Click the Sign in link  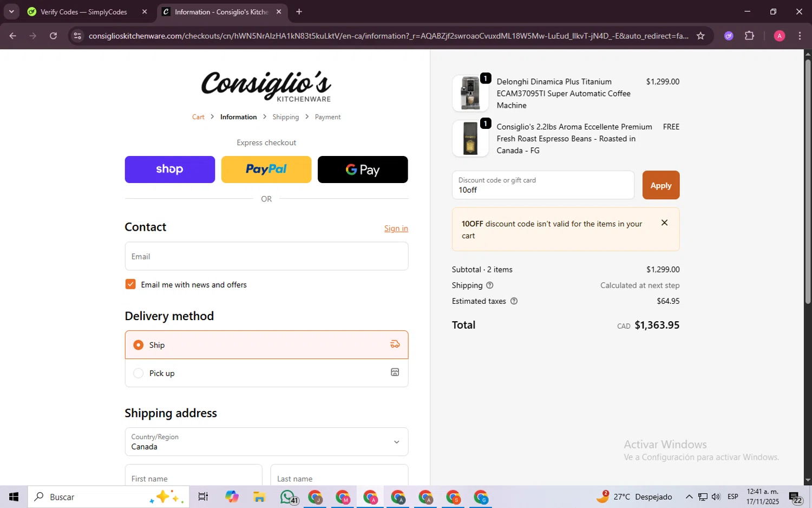(396, 229)
